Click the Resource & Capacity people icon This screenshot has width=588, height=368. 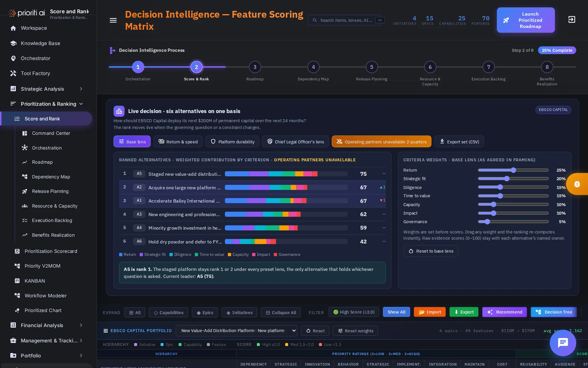[25, 206]
